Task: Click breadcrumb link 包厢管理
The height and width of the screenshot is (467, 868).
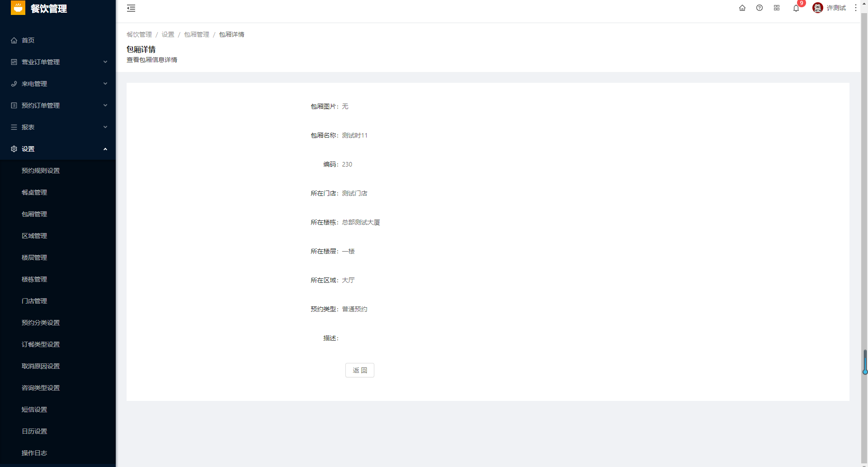Action: click(x=197, y=34)
